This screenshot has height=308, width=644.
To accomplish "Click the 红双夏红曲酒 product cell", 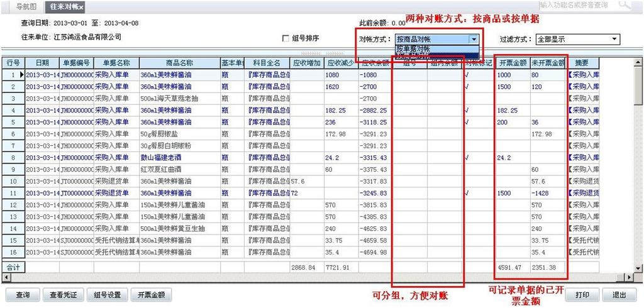I will tap(179, 170).
